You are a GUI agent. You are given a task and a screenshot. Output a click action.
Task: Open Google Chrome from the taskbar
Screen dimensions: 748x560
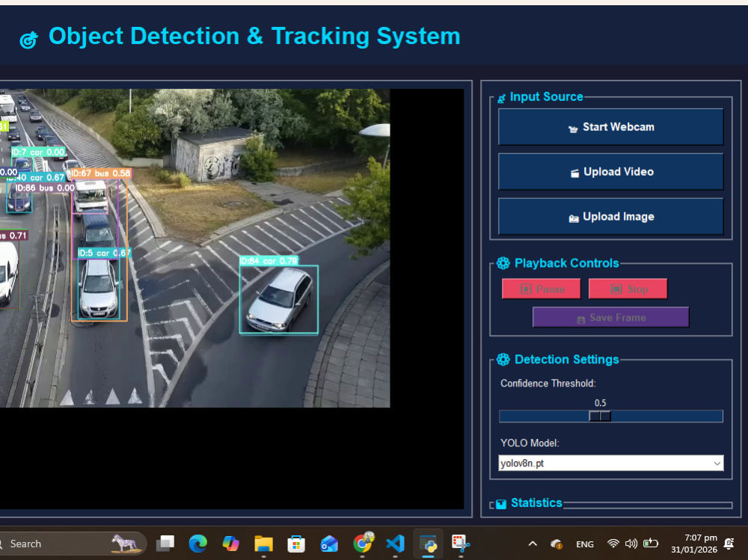(363, 543)
